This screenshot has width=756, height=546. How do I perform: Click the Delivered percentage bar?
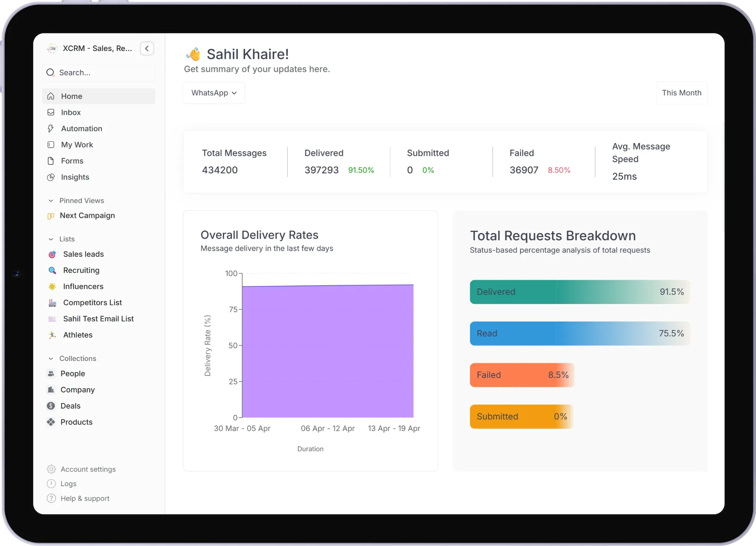(579, 292)
